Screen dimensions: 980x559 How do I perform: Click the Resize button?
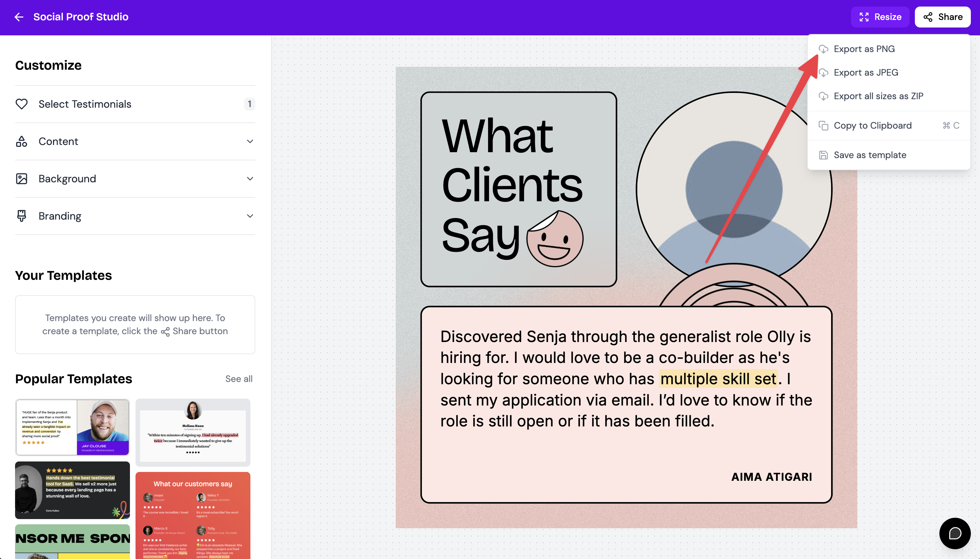(x=880, y=17)
